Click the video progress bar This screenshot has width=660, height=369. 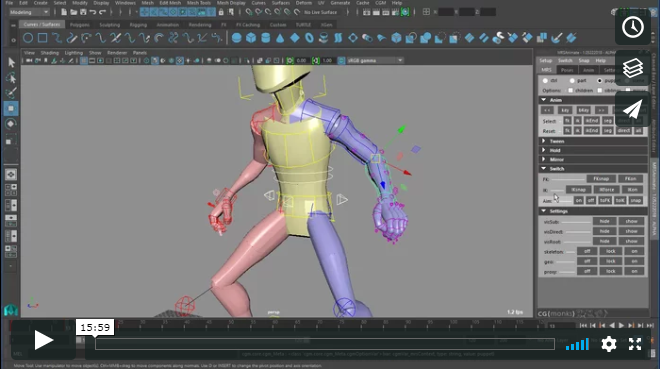click(x=325, y=344)
